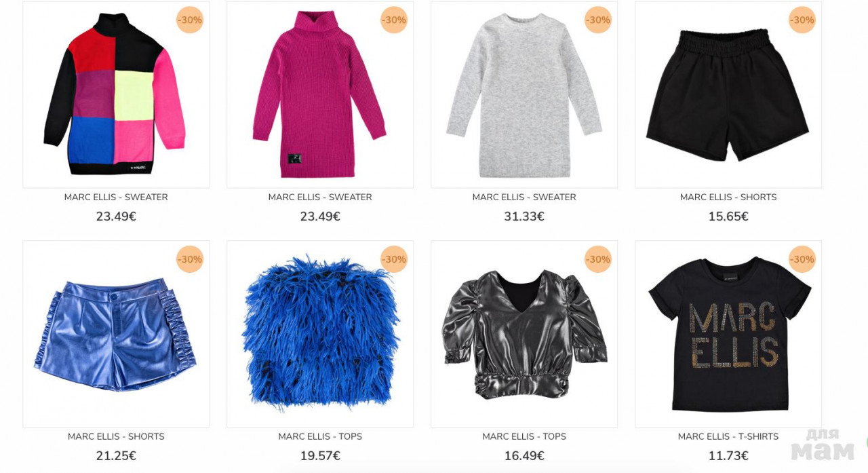Image resolution: width=868 pixels, height=473 pixels.
Task: Click the -30% badge on multicolor sweater
Action: (x=190, y=20)
